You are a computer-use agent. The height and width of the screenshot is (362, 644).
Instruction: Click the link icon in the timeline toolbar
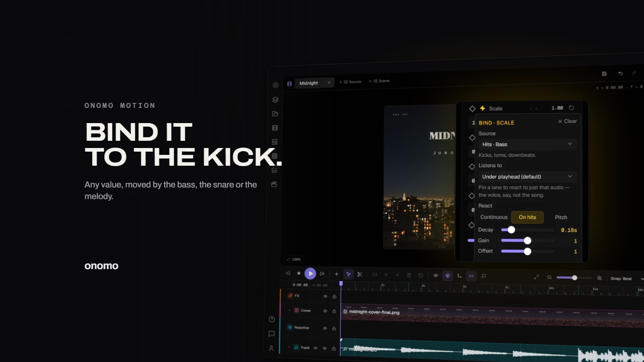[471, 276]
